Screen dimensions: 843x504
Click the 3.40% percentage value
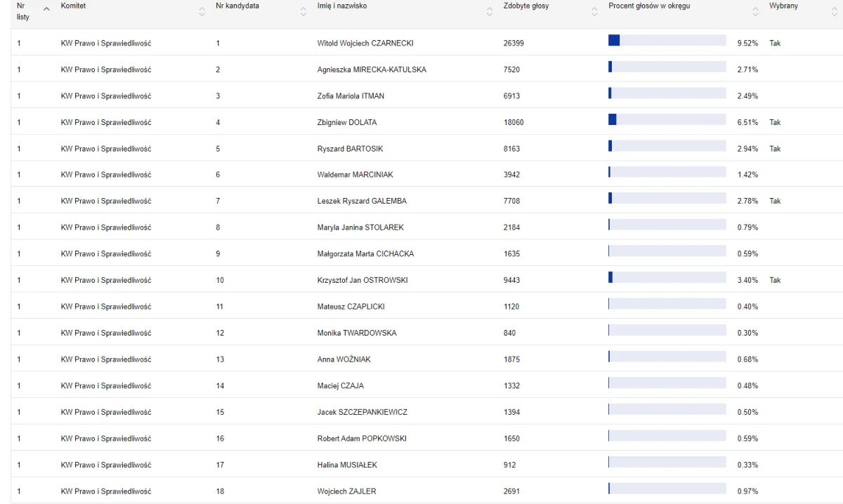[747, 280]
